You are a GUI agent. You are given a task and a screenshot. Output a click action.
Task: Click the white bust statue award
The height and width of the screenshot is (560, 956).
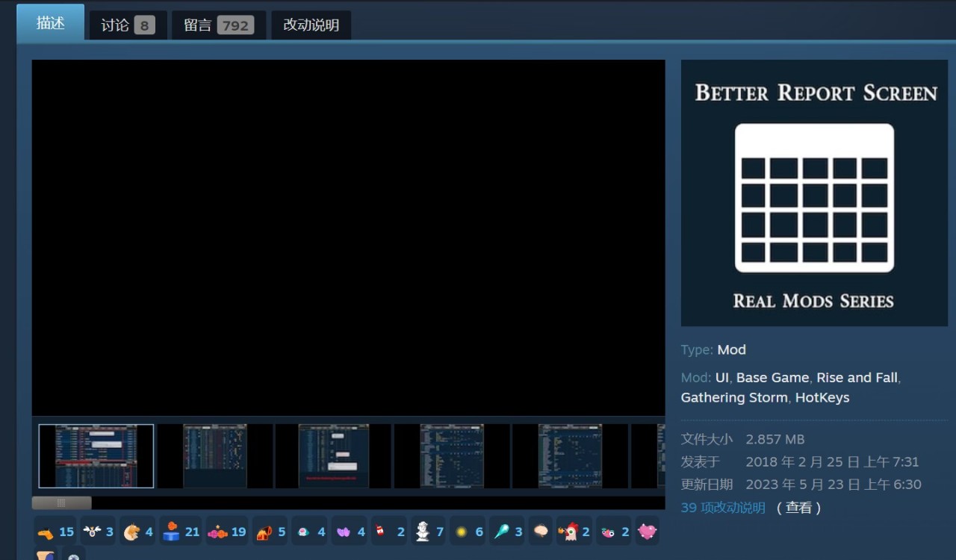click(429, 532)
